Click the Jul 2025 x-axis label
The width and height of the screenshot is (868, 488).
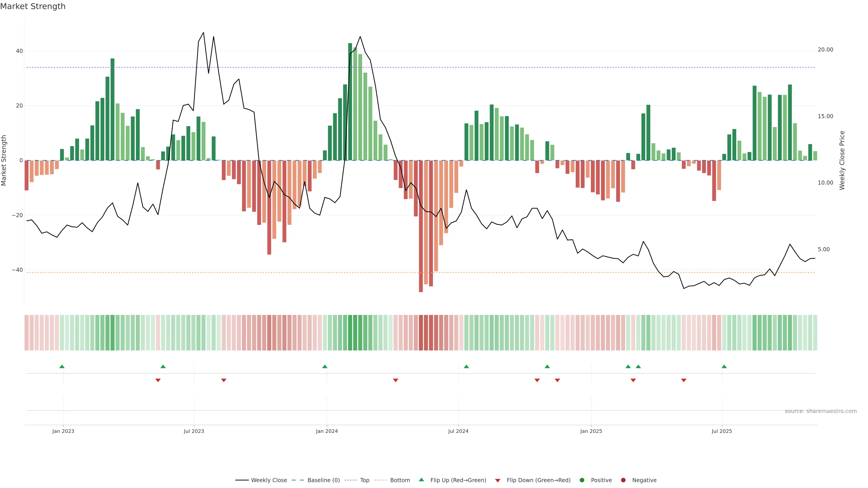click(722, 431)
